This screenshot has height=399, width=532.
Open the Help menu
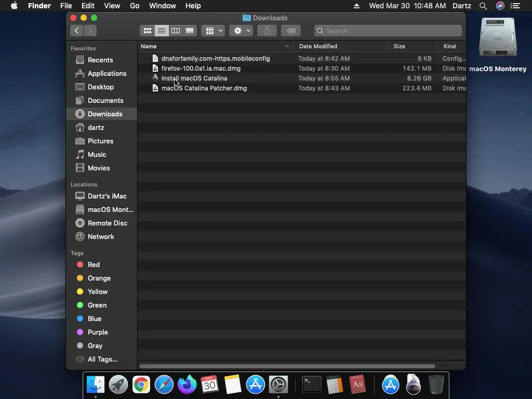tap(193, 6)
